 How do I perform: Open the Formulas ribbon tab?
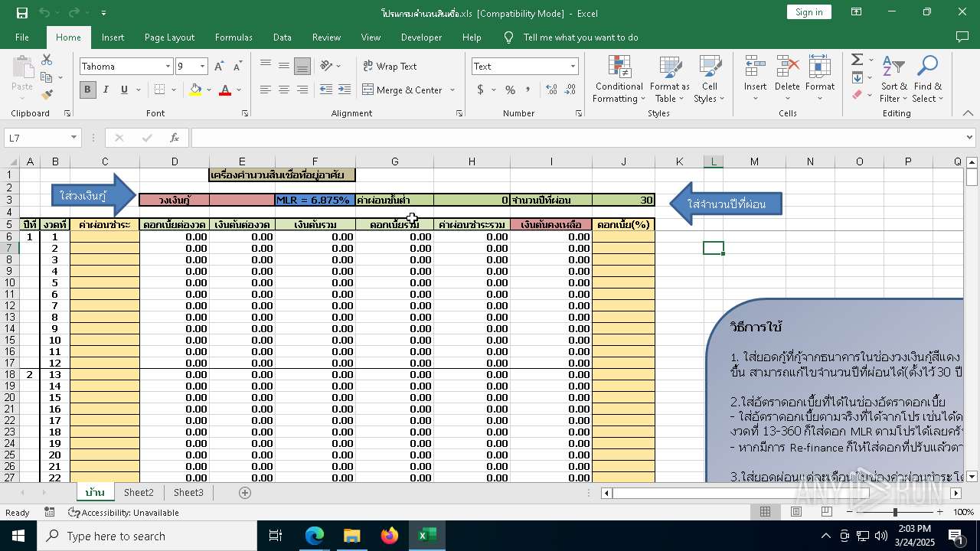click(234, 37)
